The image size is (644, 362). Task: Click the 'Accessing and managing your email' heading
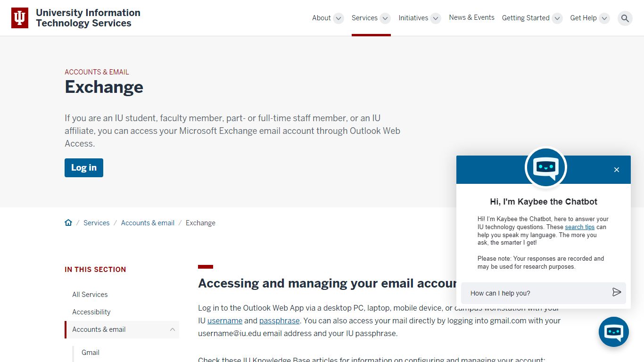(x=327, y=283)
